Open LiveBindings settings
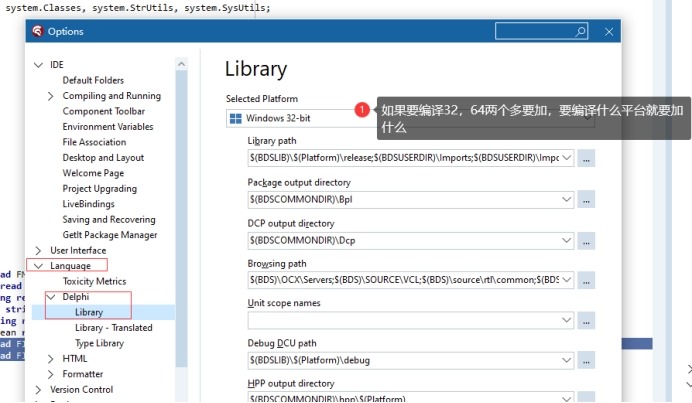This screenshot has width=692, height=403. (88, 204)
